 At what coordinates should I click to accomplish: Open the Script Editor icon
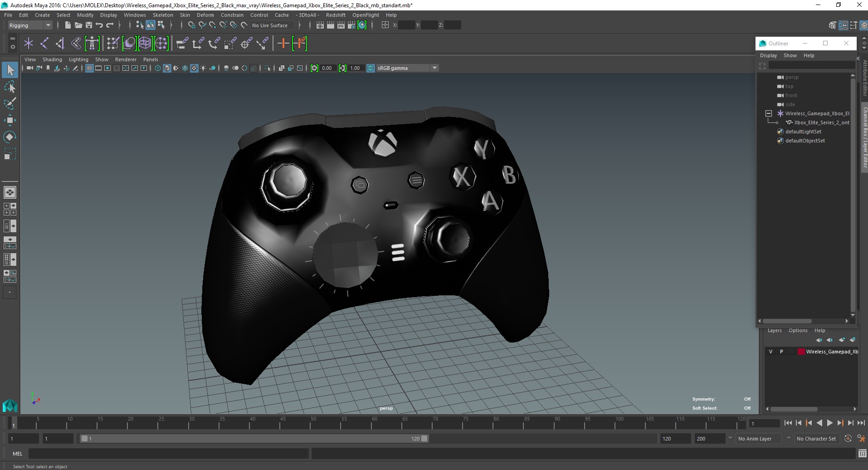863,453
